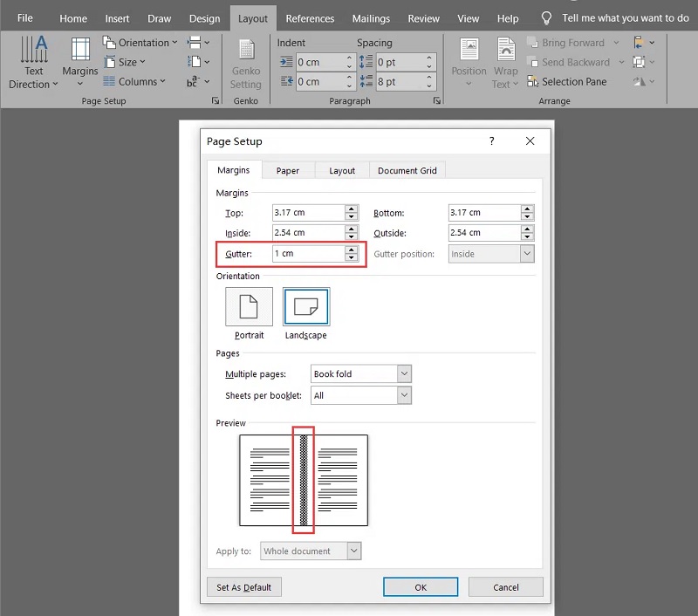698x616 pixels.
Task: Switch to the View ribbon tab
Action: tap(468, 18)
